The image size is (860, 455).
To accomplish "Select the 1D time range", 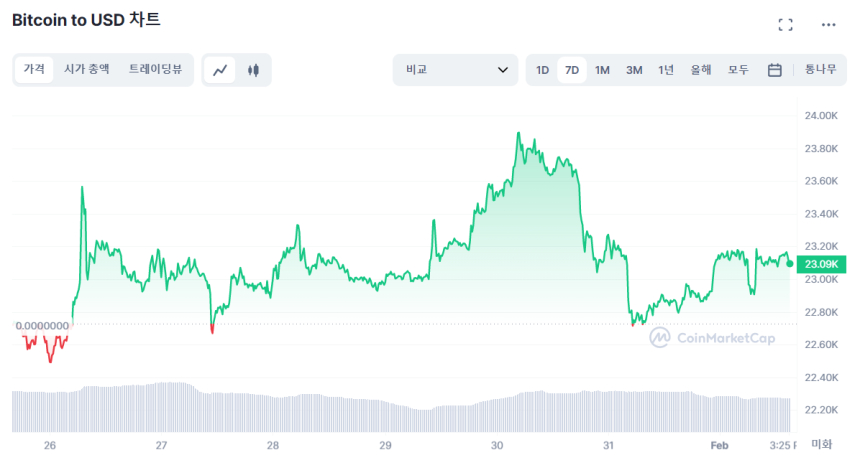I will coord(542,70).
